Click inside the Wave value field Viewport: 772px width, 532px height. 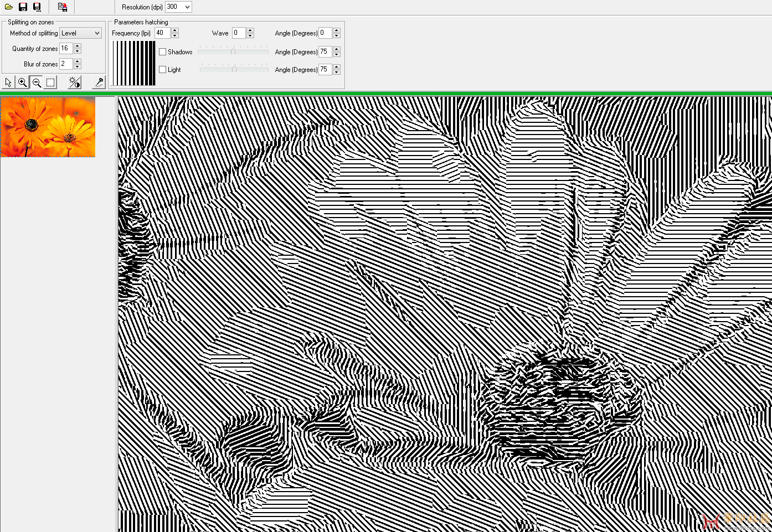pos(238,33)
